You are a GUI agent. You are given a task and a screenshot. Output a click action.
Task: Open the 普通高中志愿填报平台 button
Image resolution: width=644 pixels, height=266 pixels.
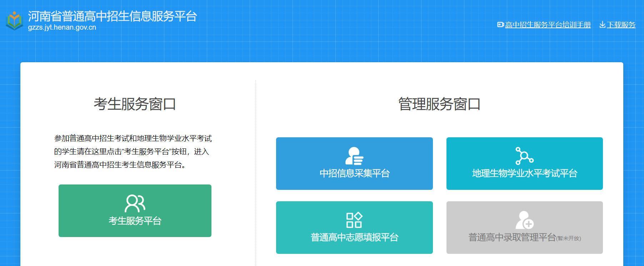pyautogui.click(x=354, y=227)
